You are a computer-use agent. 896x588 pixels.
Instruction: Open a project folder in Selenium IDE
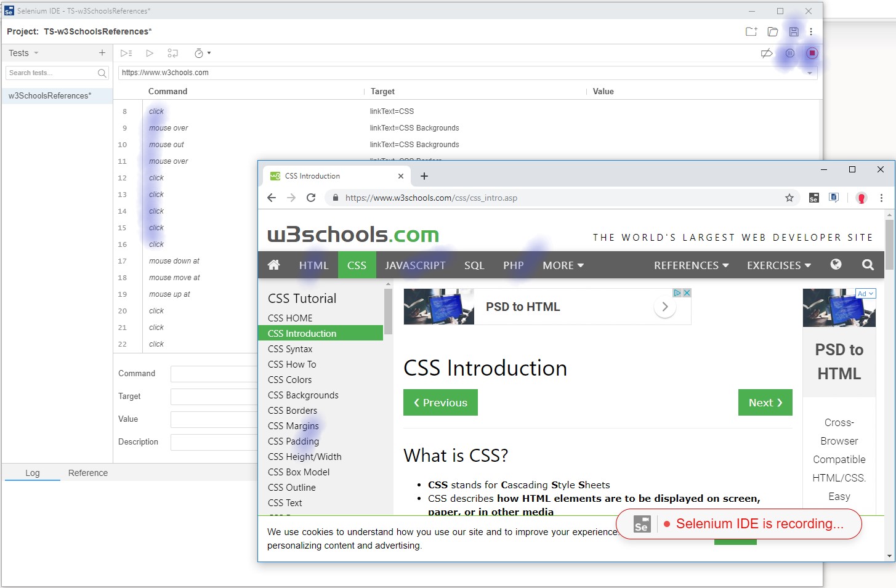pyautogui.click(x=773, y=31)
